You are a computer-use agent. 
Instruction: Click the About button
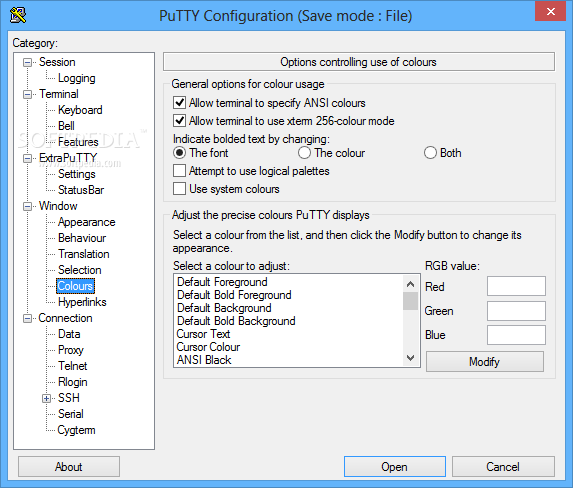click(x=69, y=467)
